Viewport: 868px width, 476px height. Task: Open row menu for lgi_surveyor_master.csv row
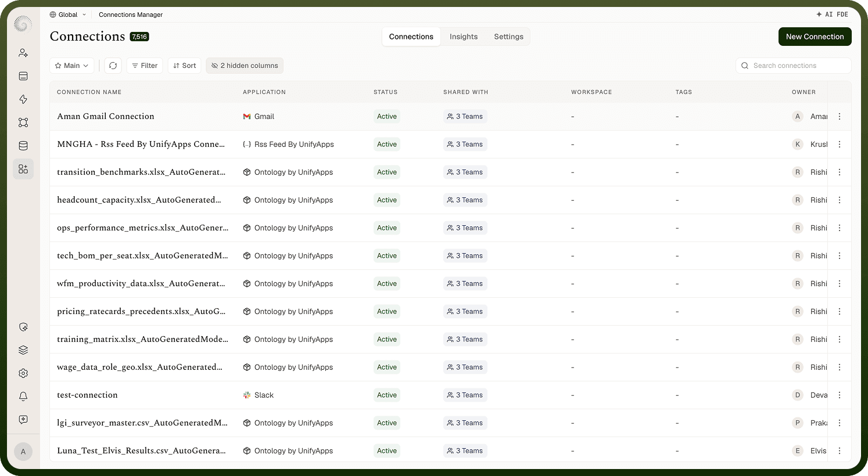coord(840,423)
